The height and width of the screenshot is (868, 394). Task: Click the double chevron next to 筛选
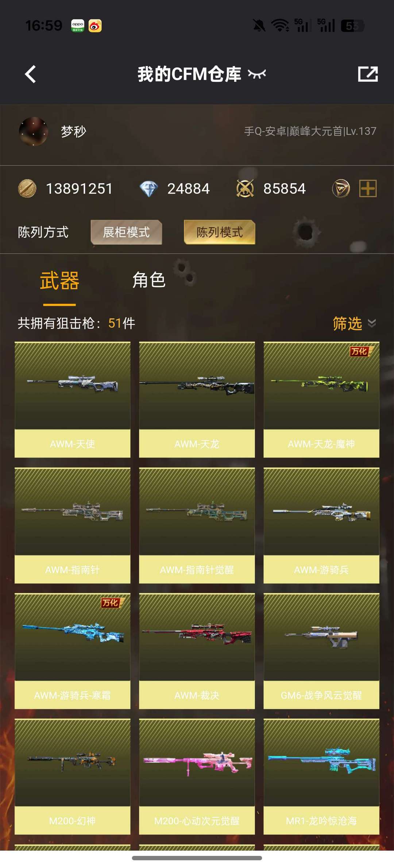(x=372, y=324)
